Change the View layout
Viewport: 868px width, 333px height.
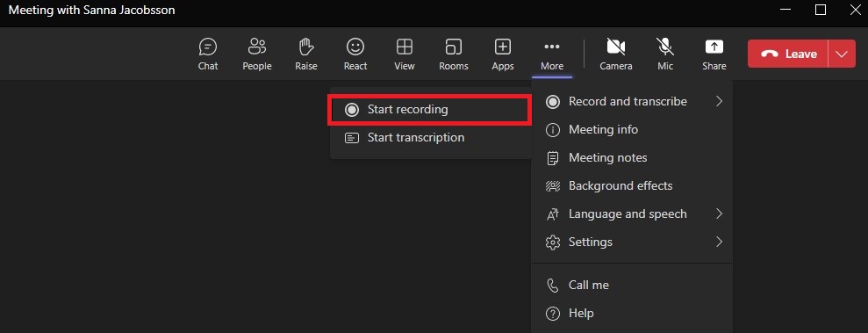pos(404,54)
